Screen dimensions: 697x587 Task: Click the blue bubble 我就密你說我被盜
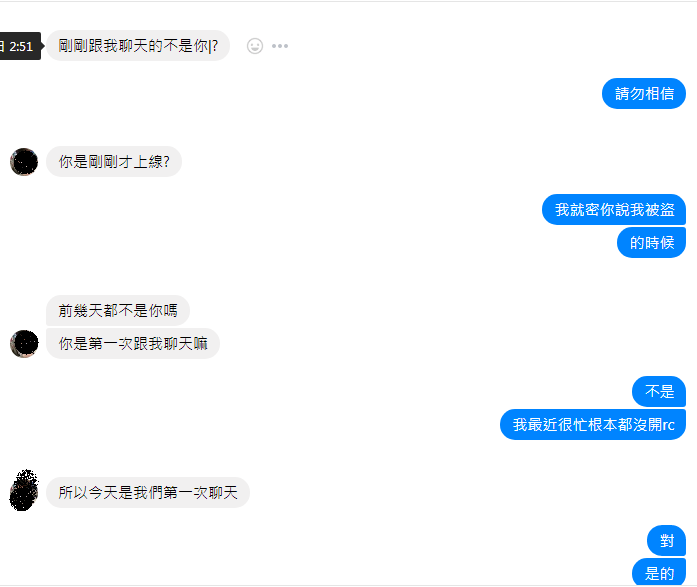click(614, 209)
